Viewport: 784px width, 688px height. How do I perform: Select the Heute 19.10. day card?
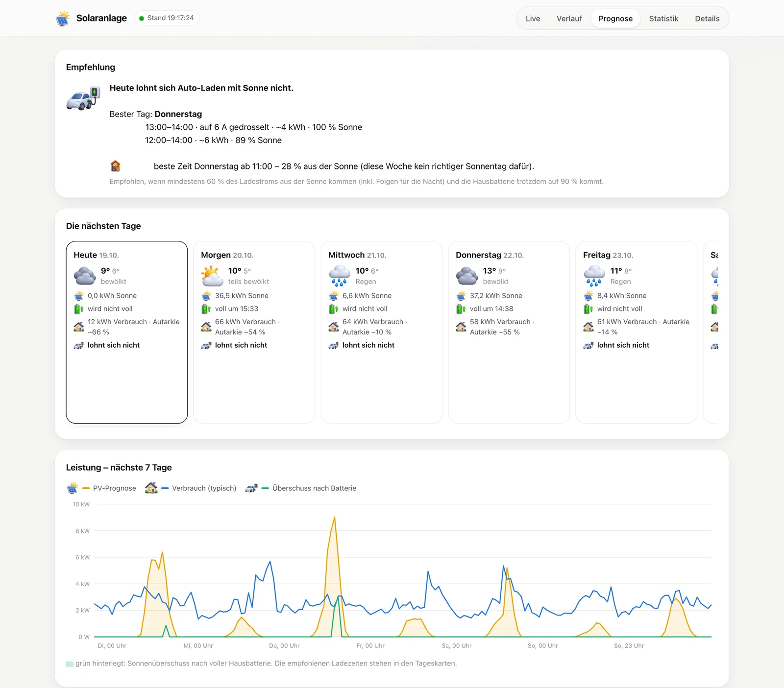click(x=127, y=332)
